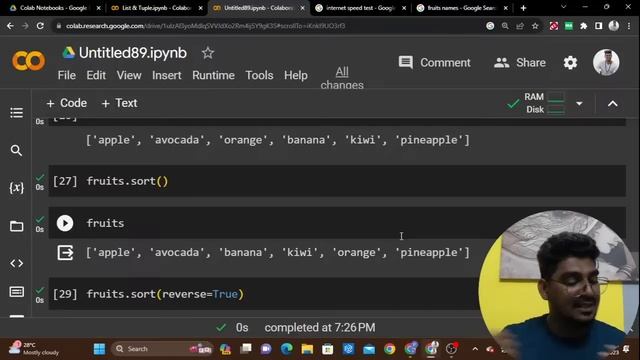Close the fruits names search tab
Viewport: 640px width, 360px height.
[506, 8]
